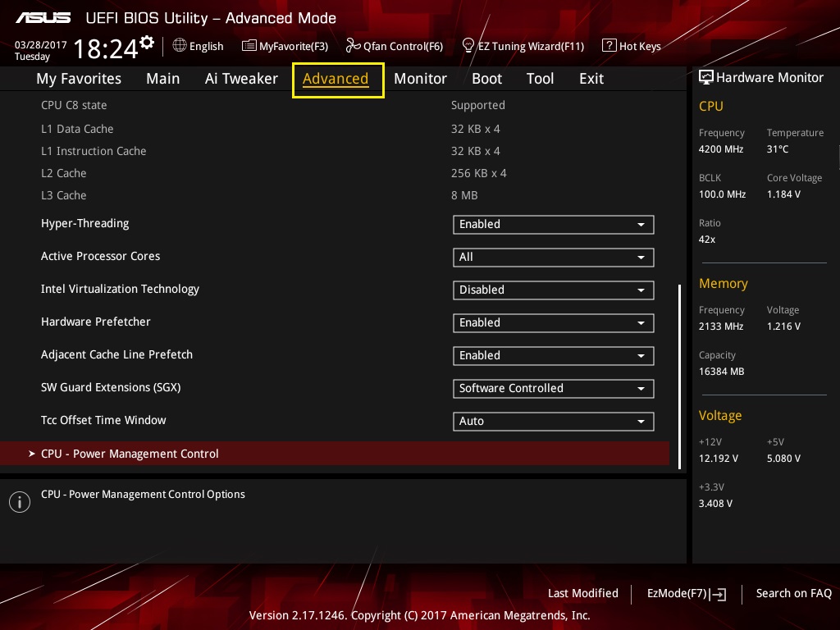Open the Hyper-Threading dropdown

(554, 225)
